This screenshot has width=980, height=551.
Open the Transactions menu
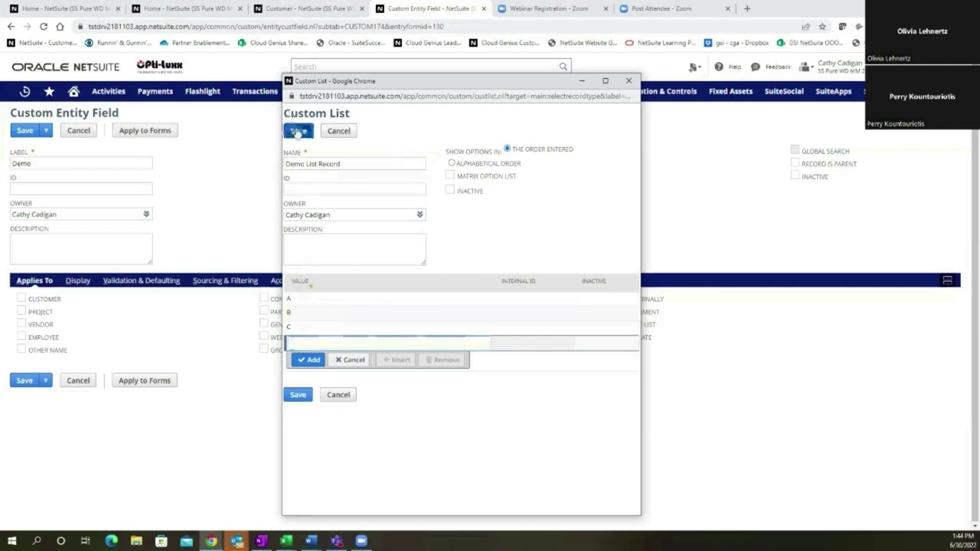(x=255, y=91)
